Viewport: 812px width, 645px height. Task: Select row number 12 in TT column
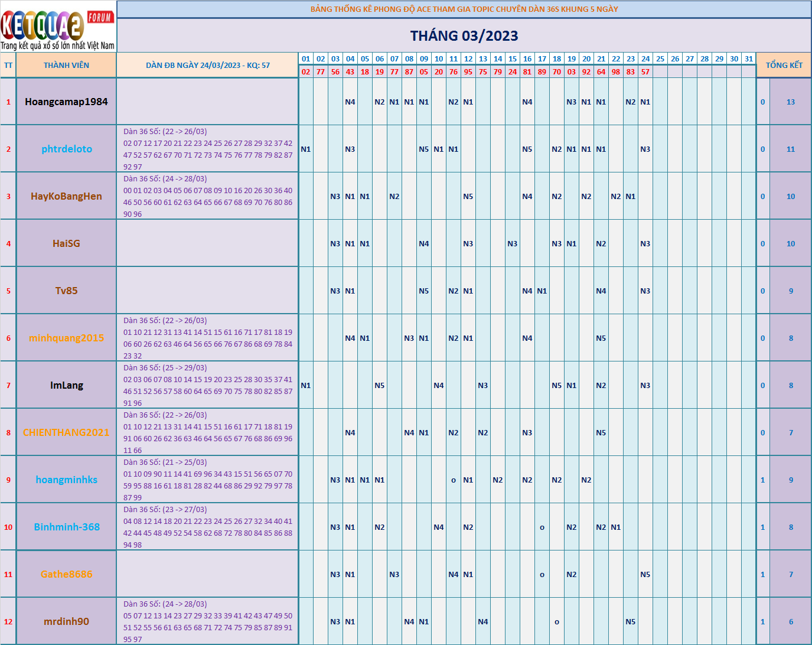point(8,621)
